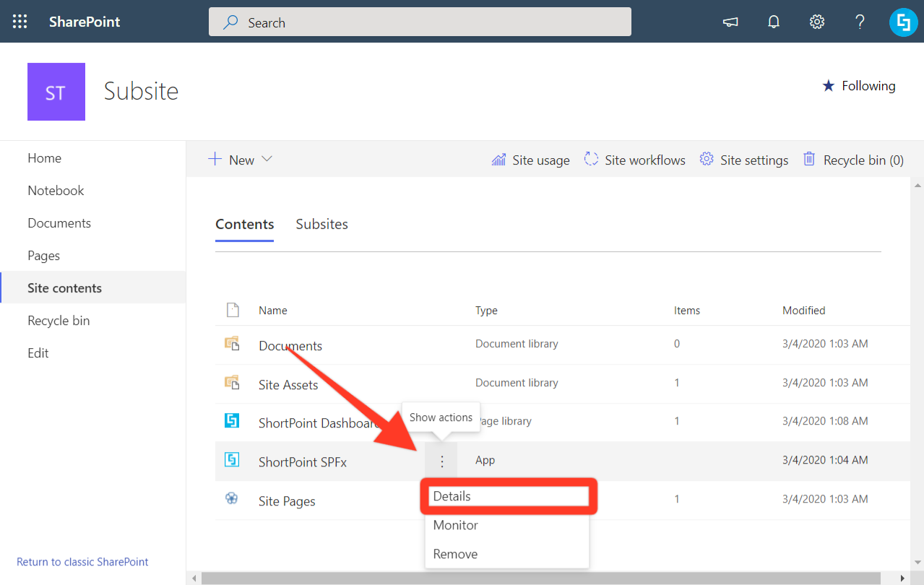This screenshot has width=924, height=585.
Task: Open the Documents list name
Action: pos(290,346)
